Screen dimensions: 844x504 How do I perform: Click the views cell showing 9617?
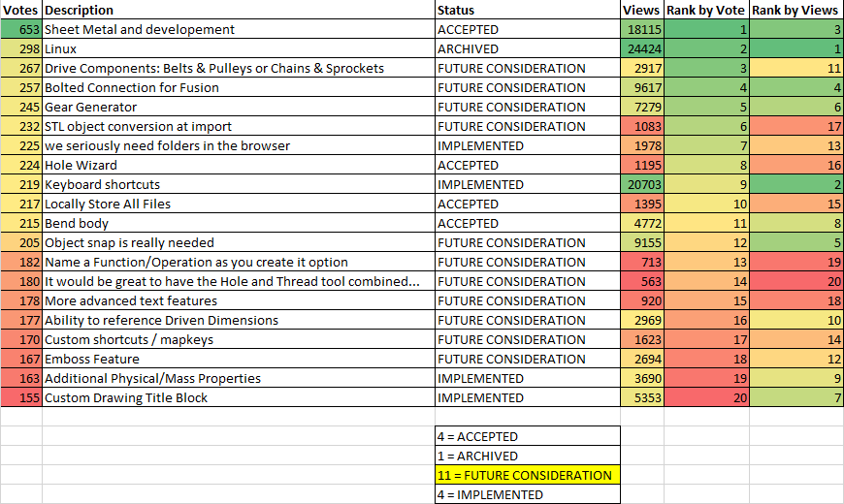tap(641, 87)
